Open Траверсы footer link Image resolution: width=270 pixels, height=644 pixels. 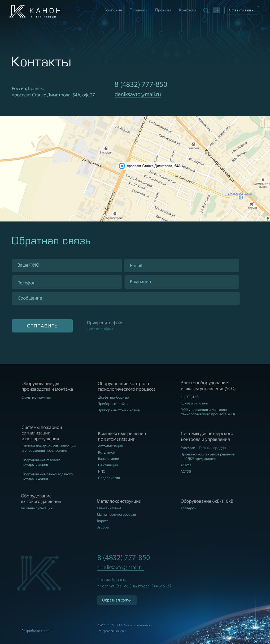[x=189, y=508]
